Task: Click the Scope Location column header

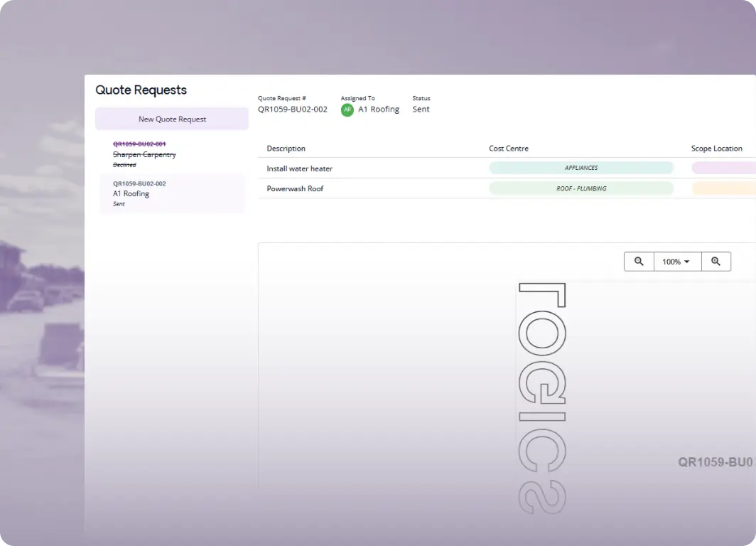Action: coord(716,149)
